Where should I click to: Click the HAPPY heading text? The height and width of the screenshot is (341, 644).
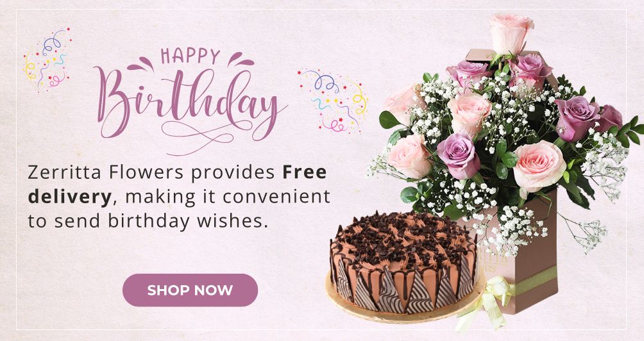(191, 56)
